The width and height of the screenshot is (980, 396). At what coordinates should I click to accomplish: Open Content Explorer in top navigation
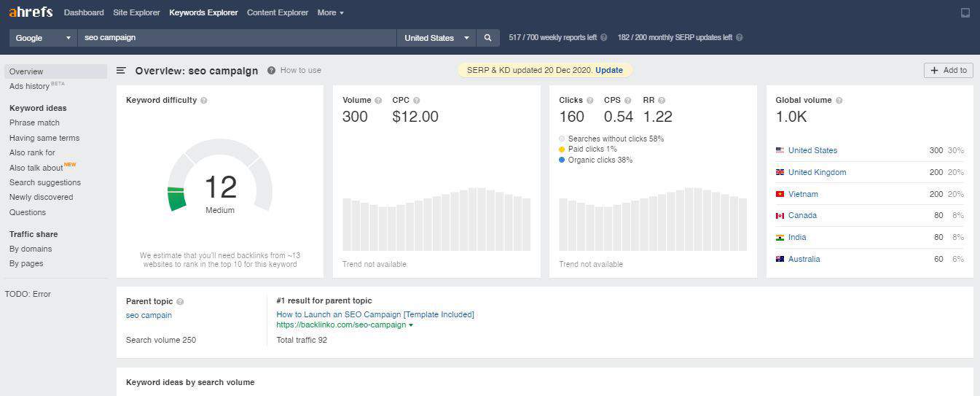tap(278, 12)
